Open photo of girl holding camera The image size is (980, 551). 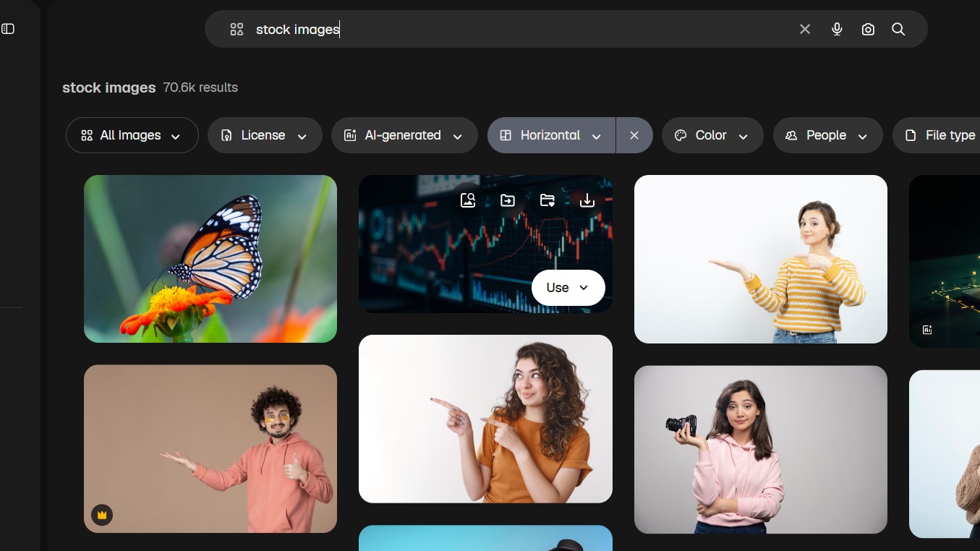click(x=761, y=450)
